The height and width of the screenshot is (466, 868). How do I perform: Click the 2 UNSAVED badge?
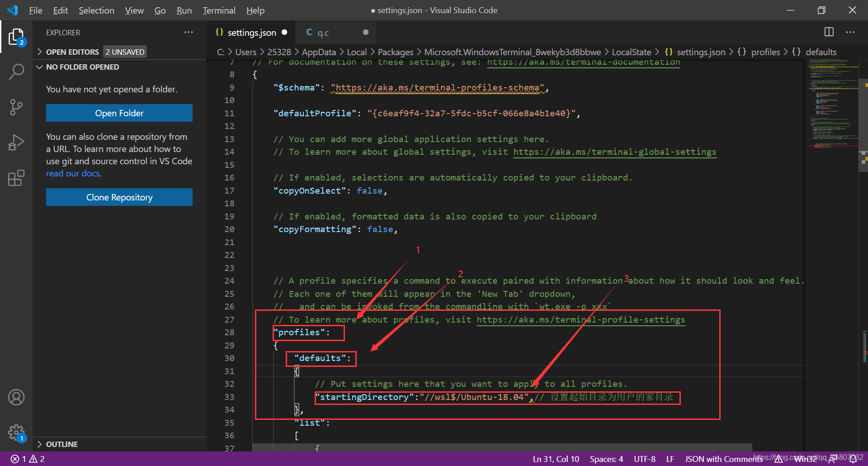coord(125,52)
